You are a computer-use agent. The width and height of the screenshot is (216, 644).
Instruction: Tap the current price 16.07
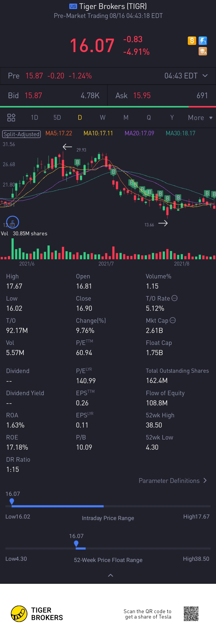point(92,46)
